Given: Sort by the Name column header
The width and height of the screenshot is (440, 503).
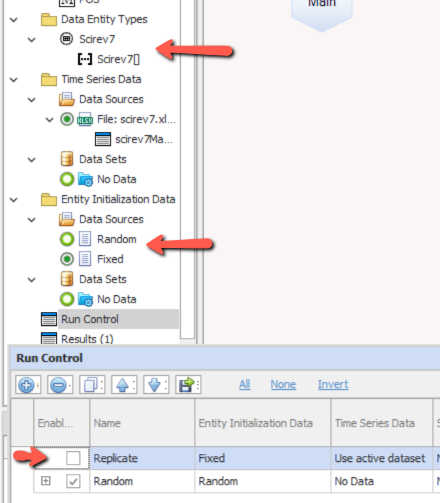Looking at the screenshot, I should 142,423.
